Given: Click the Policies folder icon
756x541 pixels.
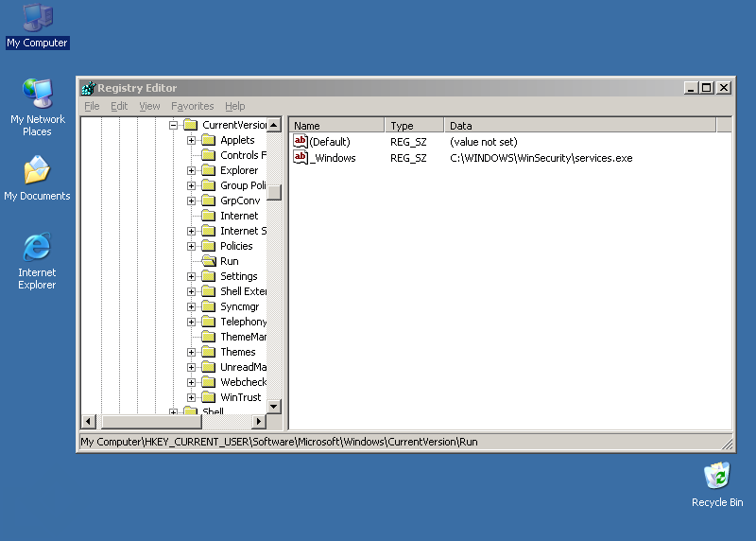Looking at the screenshot, I should (208, 246).
